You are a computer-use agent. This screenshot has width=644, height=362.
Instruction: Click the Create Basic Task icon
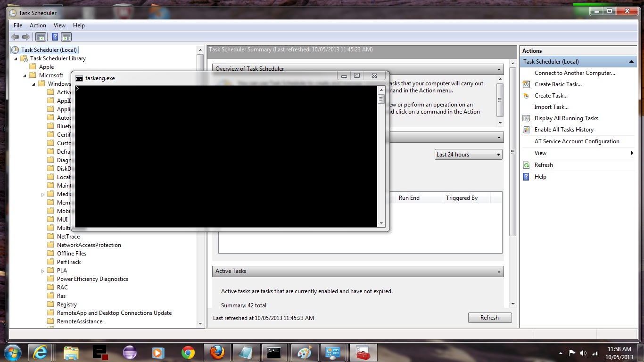(527, 84)
